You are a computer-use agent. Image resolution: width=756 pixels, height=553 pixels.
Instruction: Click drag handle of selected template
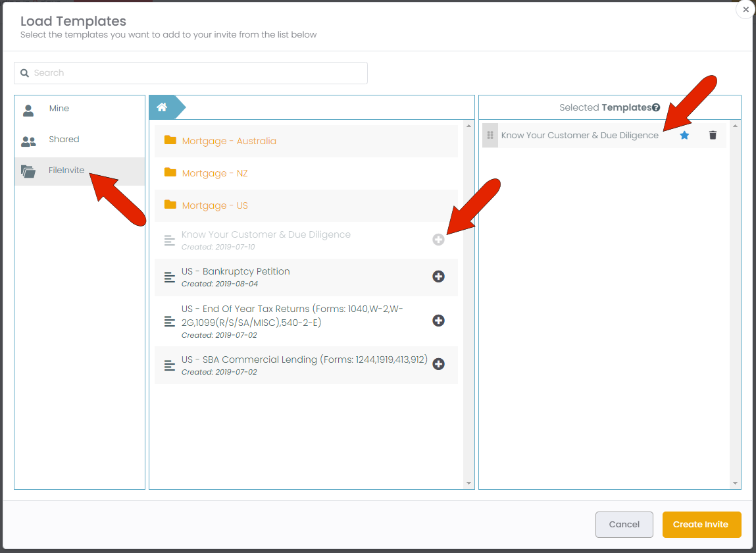coord(490,135)
